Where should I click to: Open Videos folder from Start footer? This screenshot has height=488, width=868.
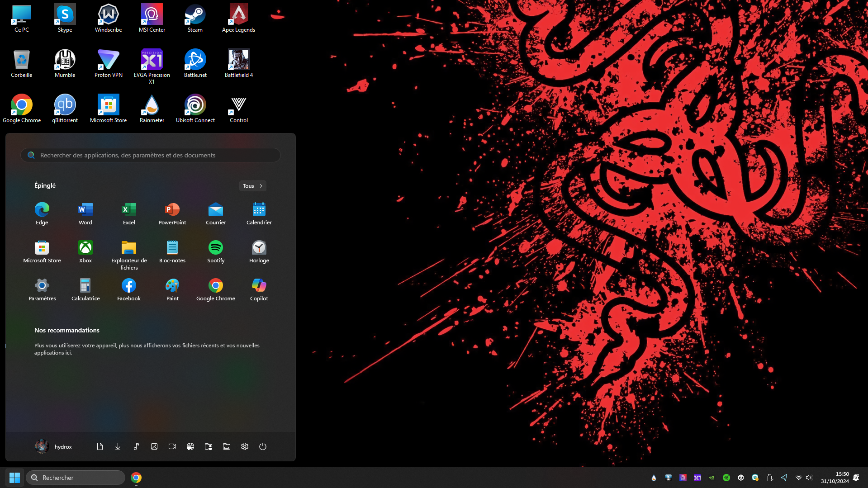172,446
